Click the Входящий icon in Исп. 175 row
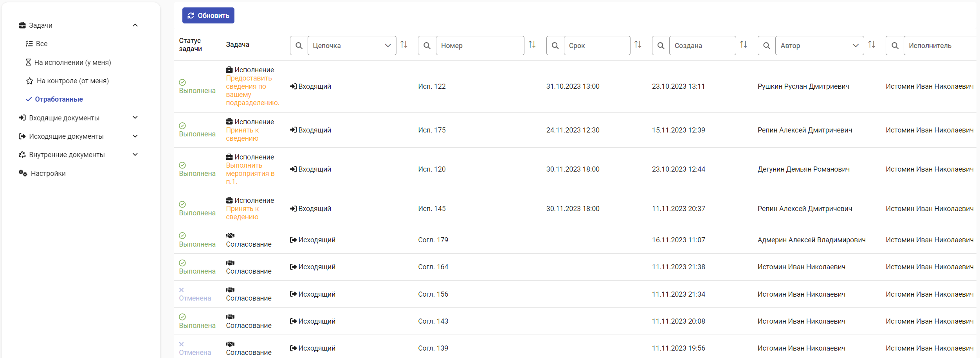Screen dimensions: 980x358 click(x=293, y=130)
